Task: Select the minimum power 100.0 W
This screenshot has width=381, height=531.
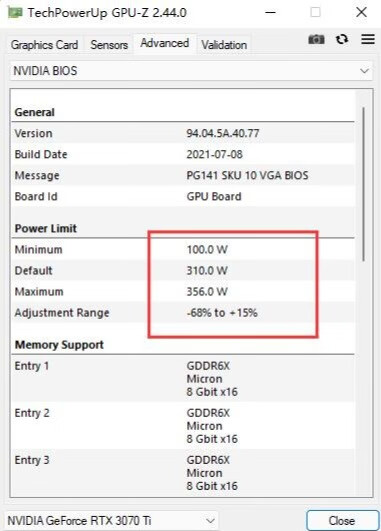Action: pos(207,250)
